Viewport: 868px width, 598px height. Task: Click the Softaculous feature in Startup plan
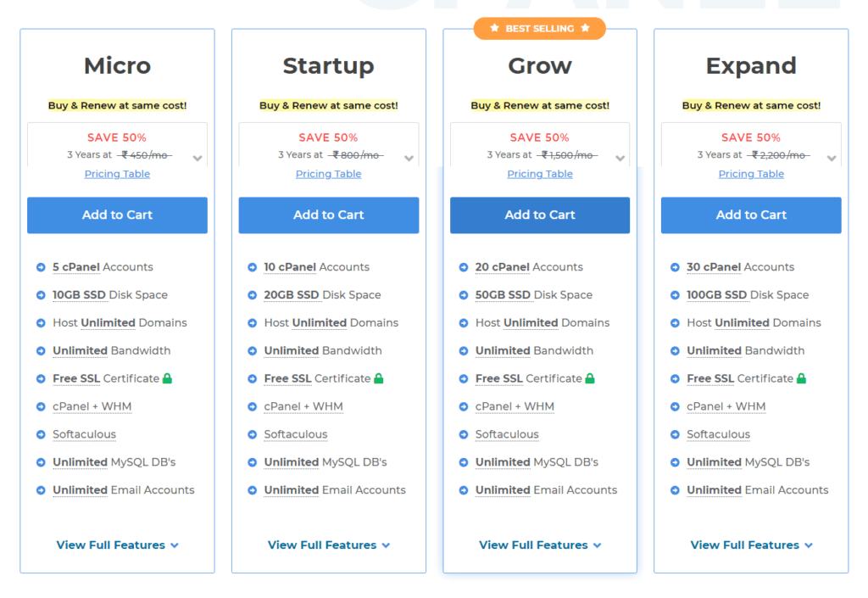(296, 434)
